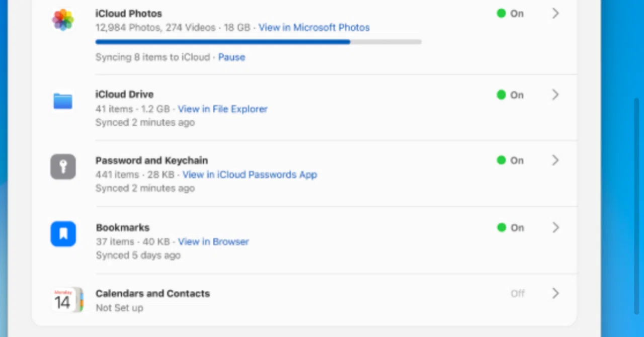Screen dimensions: 644x337
Task: Select the Password and Keychain title
Action: (x=151, y=160)
